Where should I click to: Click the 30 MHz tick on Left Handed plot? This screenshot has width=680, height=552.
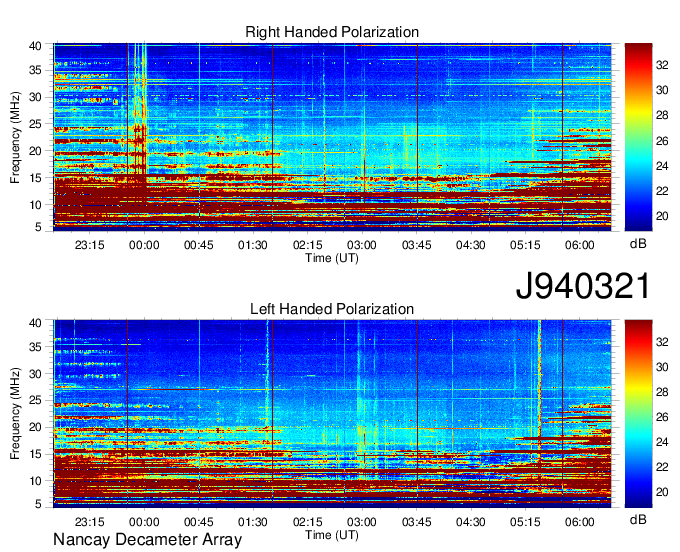(35, 374)
